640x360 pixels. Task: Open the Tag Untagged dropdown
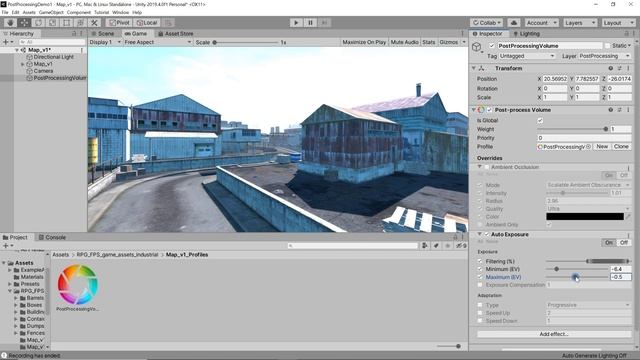[x=527, y=56]
